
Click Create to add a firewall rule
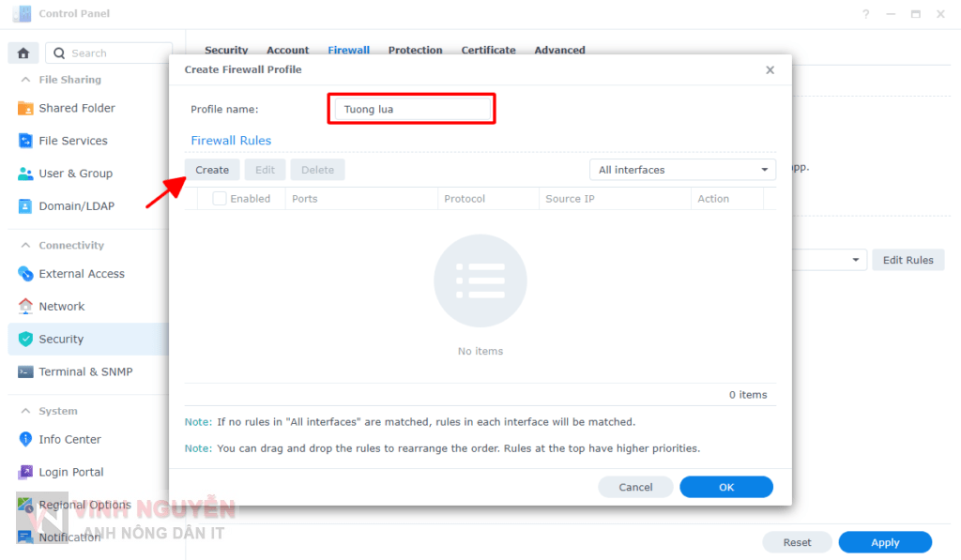[212, 170]
